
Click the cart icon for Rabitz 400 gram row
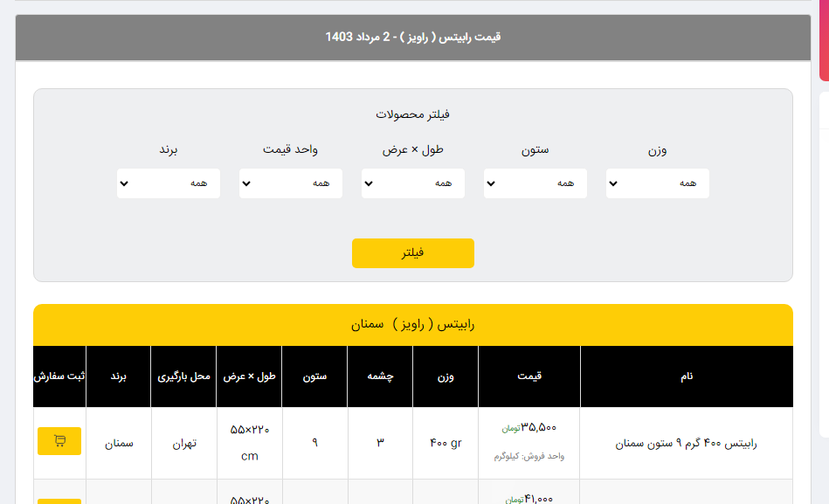click(59, 441)
